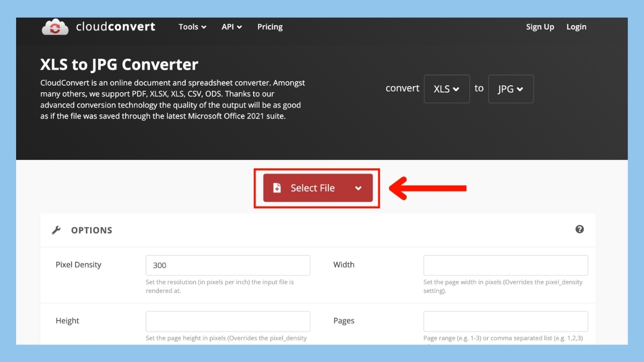Click the "Height" label
Screen dimensions: 644x362
coord(68,321)
